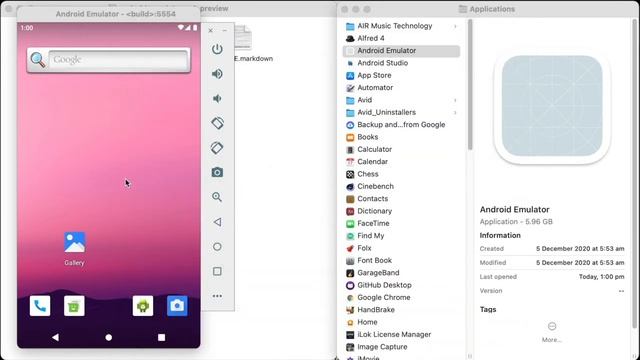Select Alfred 4 in Applications list
Image resolution: width=640 pixels, height=360 pixels.
[x=401, y=38]
